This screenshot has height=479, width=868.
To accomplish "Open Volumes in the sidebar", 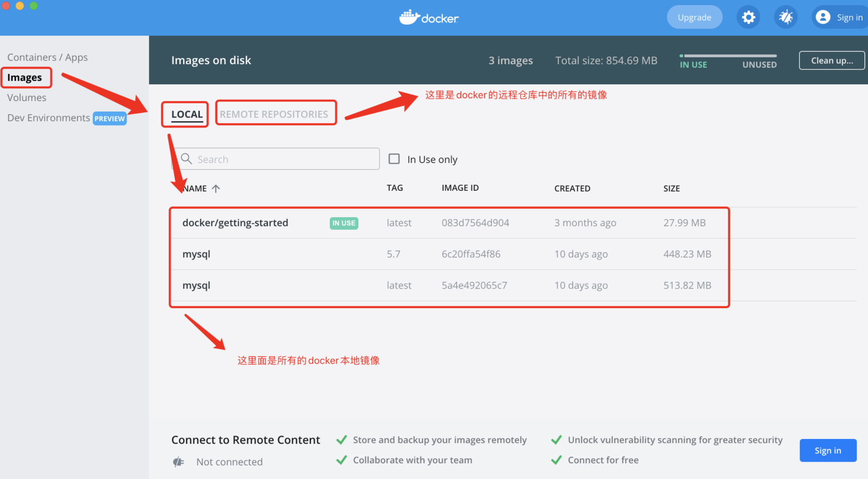I will pos(27,97).
